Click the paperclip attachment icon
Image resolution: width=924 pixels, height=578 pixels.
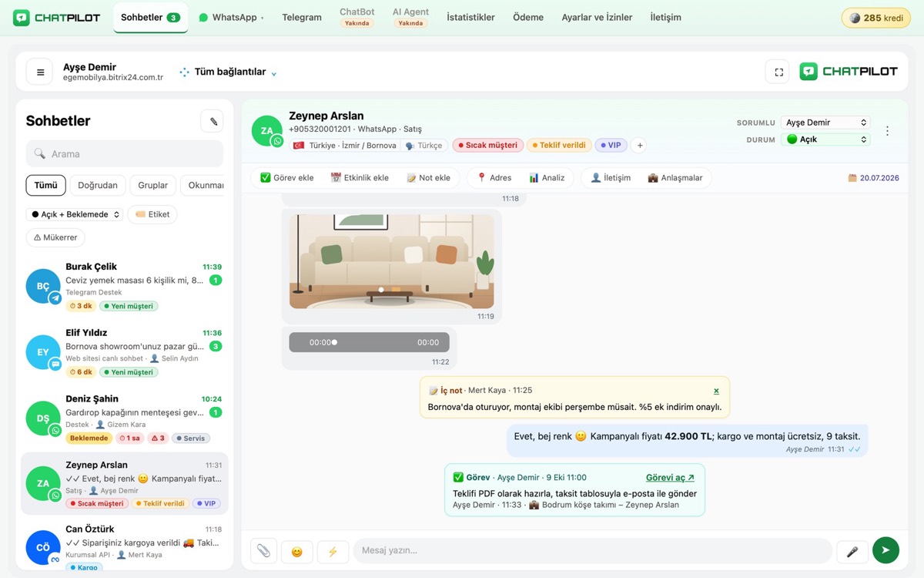pyautogui.click(x=264, y=551)
